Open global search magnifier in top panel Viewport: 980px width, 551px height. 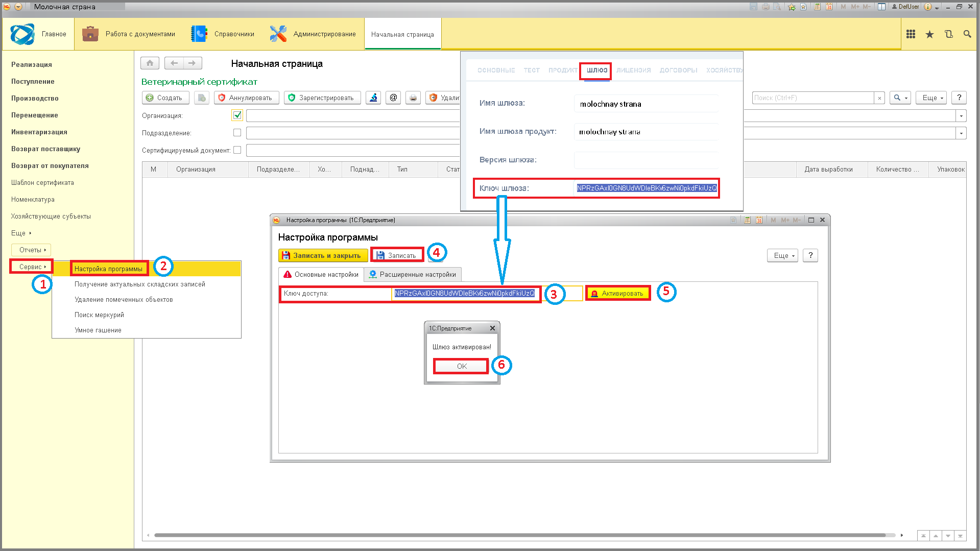pos(967,34)
